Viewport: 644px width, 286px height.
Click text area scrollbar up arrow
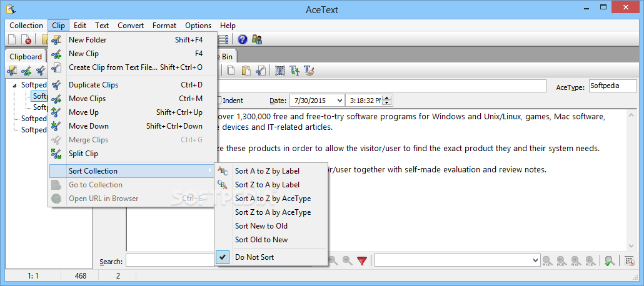point(631,116)
